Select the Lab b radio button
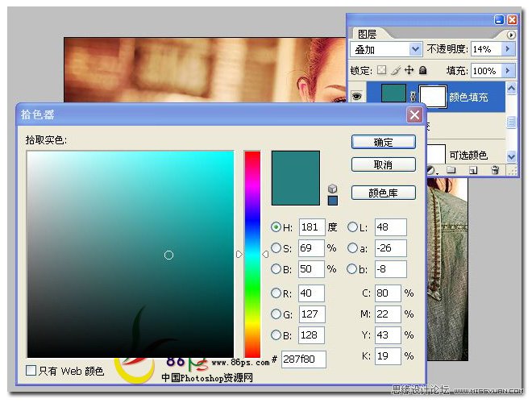The image size is (532, 403). click(351, 269)
